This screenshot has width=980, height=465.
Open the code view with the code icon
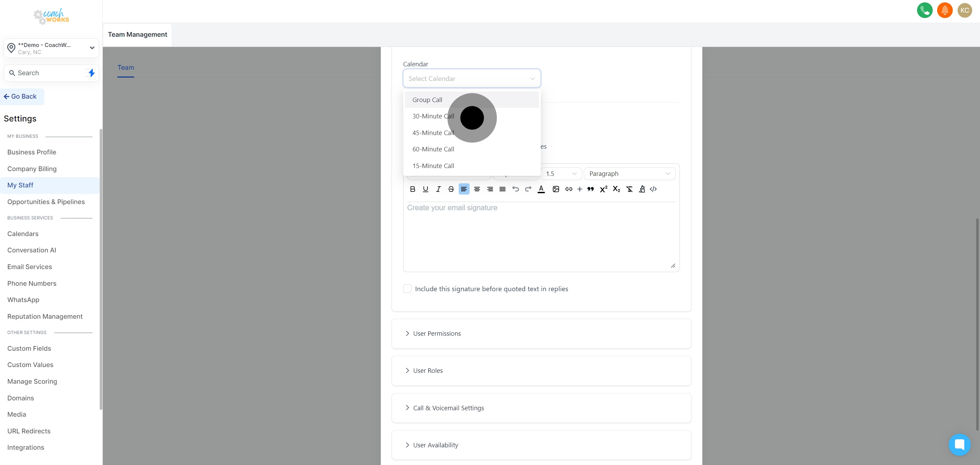coord(654,189)
